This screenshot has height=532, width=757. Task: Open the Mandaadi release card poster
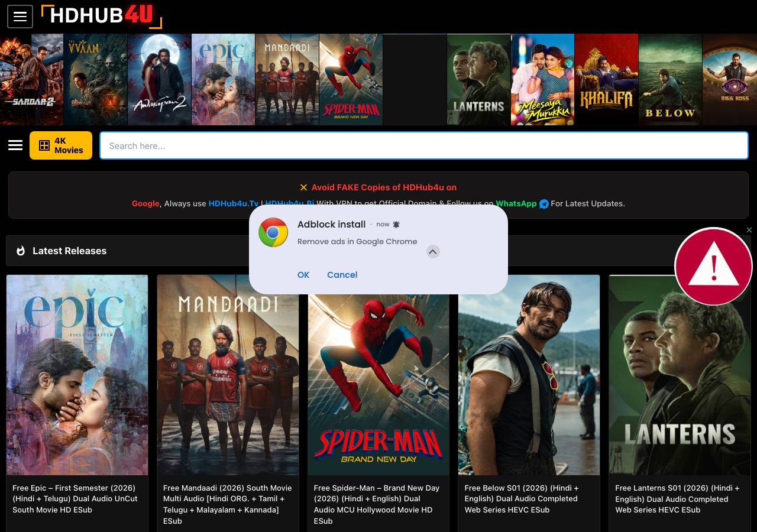pos(228,375)
